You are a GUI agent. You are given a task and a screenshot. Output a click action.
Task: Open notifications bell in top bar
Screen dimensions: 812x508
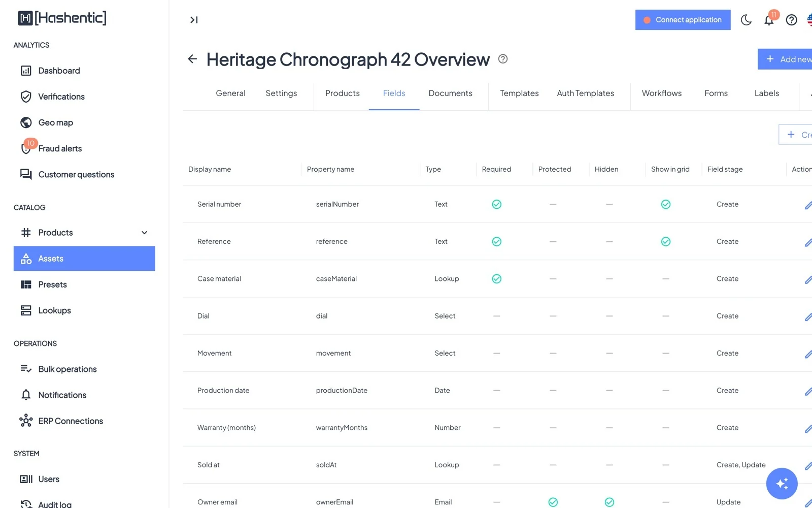coord(769,20)
